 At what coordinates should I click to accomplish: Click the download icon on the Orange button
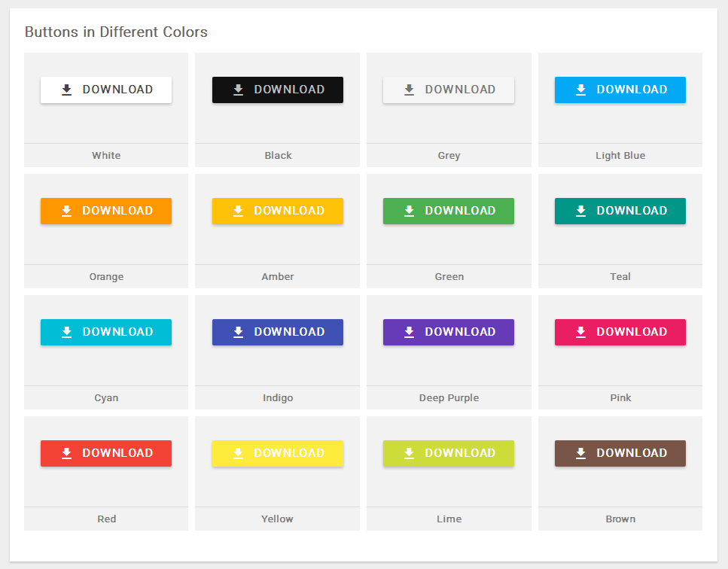click(x=66, y=211)
